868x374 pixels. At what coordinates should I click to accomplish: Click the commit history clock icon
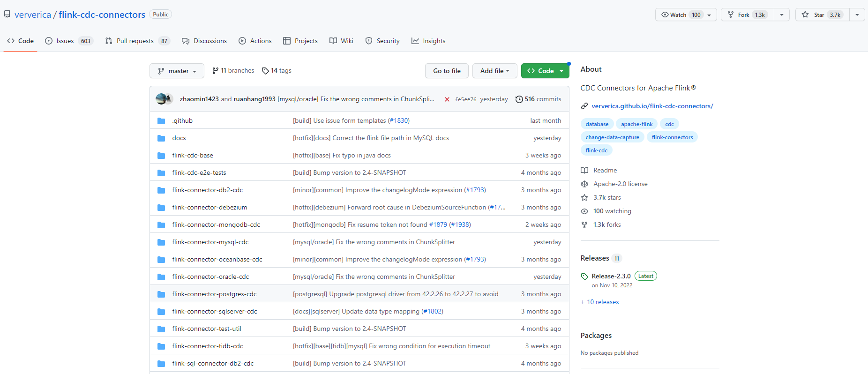tap(519, 99)
